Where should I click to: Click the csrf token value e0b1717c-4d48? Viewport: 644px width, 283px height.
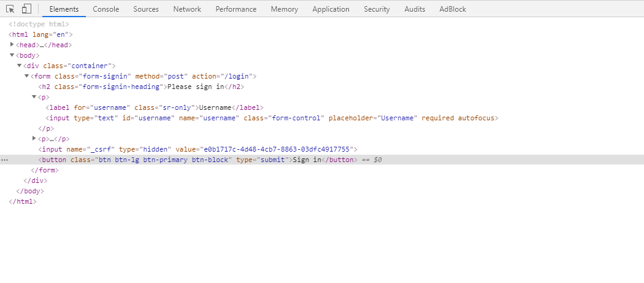point(277,149)
